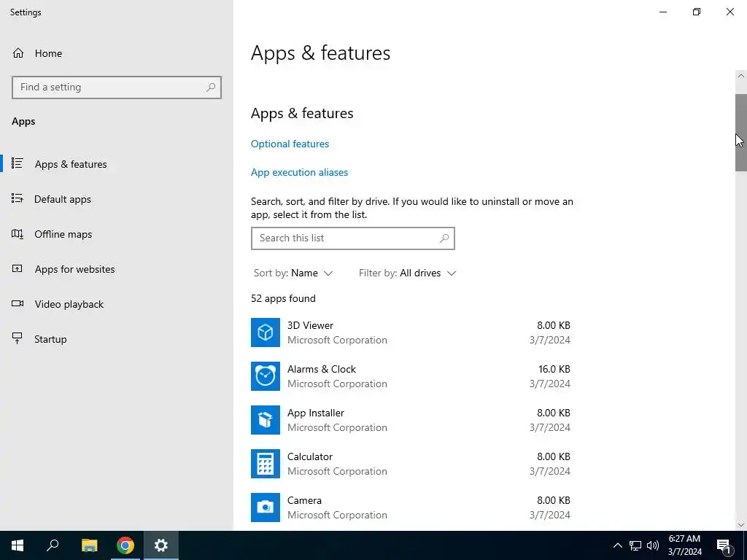Show hidden system tray icons
The width and height of the screenshot is (747, 560).
tap(617, 545)
